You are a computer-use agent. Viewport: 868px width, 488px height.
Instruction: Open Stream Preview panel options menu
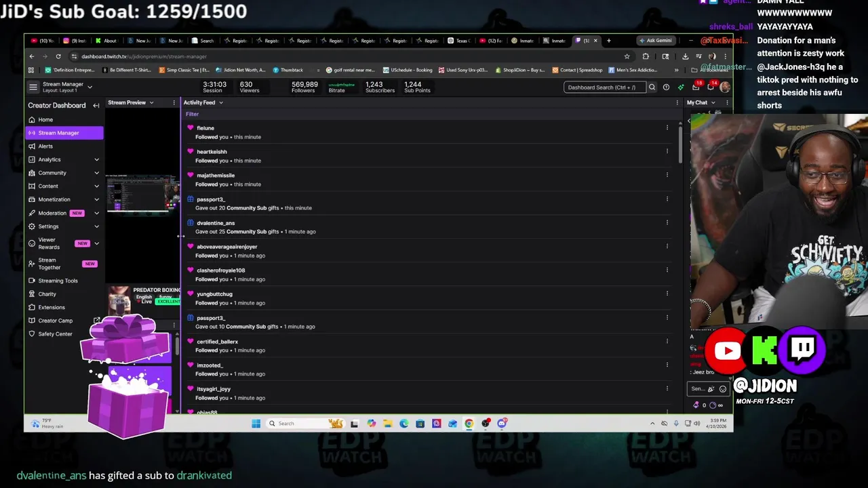pyautogui.click(x=174, y=102)
